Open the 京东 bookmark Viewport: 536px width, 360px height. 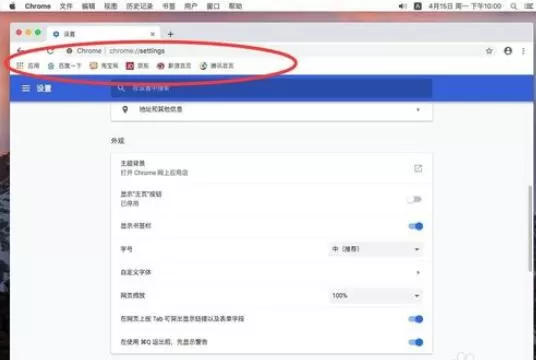[137, 66]
